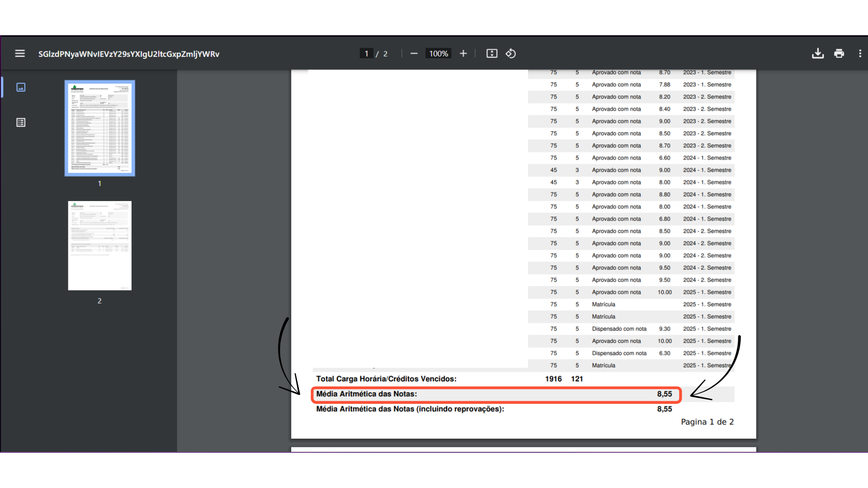Click Pagina 1 de 2 footer text
The width and height of the screenshot is (868, 488).
pos(707,422)
